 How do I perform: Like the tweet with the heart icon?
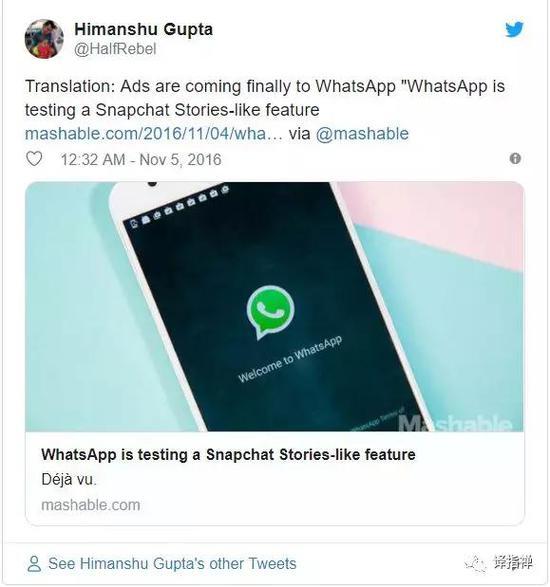coord(34,159)
